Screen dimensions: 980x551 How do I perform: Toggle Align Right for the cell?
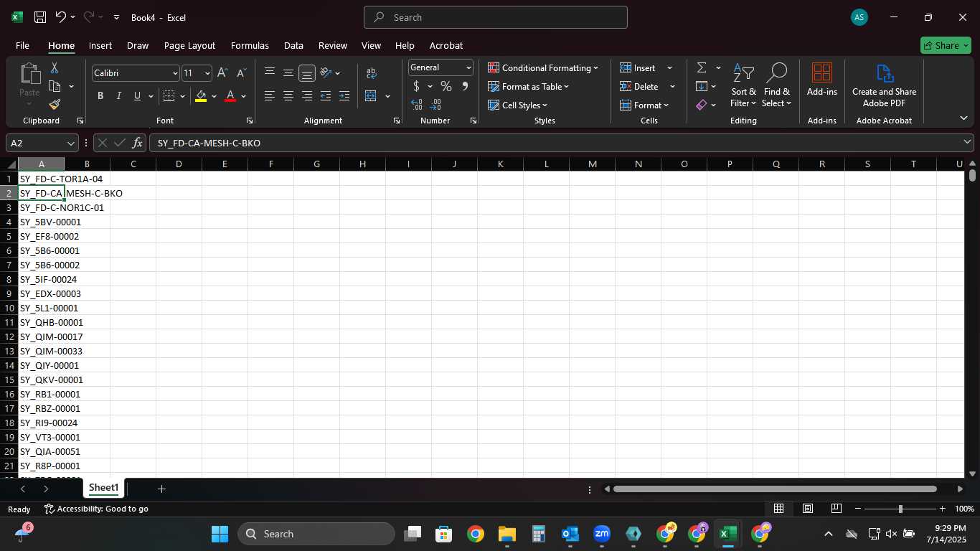307,96
